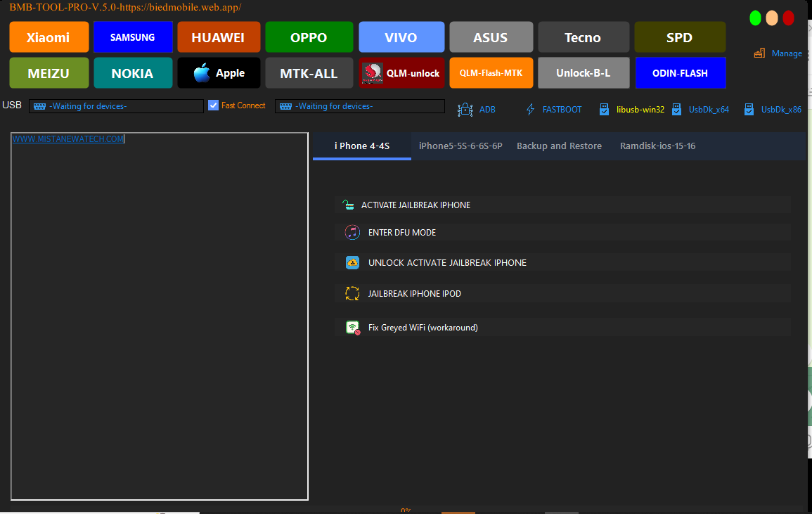Open the Backup and Restore tab
The image size is (812, 514).
[560, 146]
